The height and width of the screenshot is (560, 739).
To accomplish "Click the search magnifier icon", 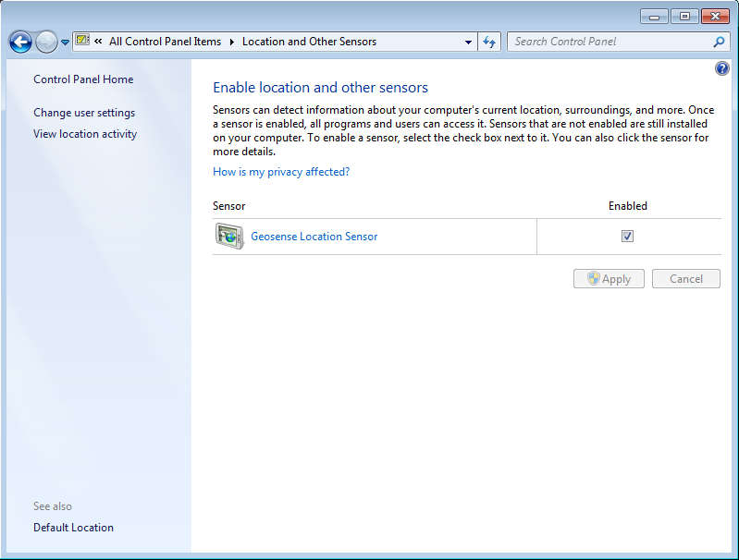I will click(x=719, y=42).
